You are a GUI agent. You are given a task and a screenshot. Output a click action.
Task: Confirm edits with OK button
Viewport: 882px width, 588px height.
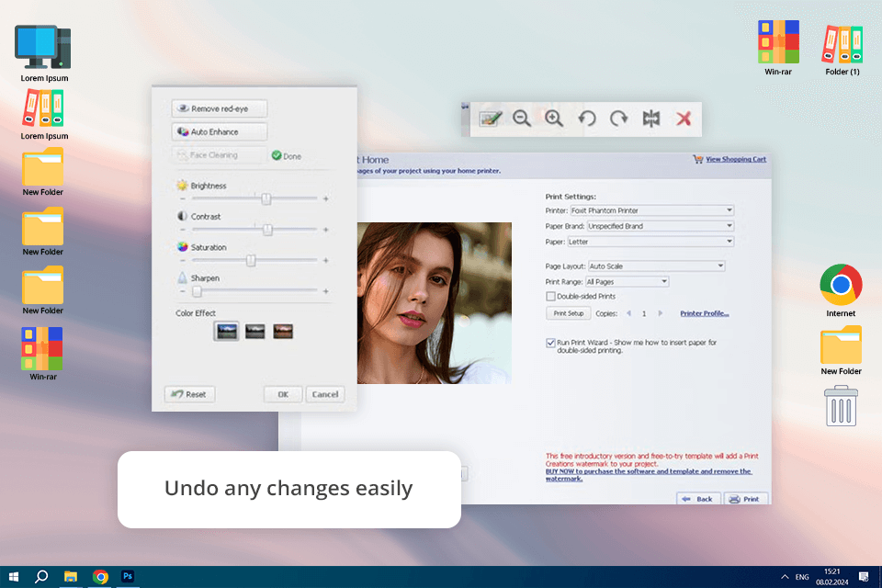(x=283, y=394)
